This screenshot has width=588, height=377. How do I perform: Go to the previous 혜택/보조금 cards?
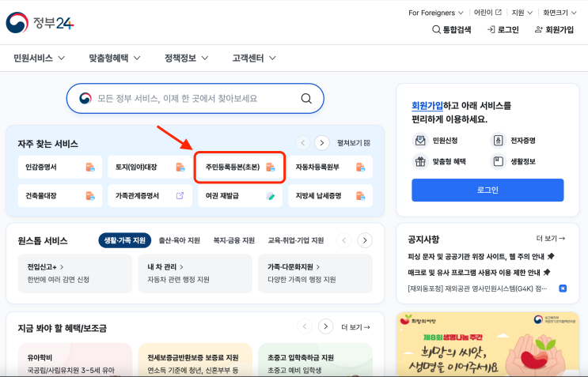point(305,326)
